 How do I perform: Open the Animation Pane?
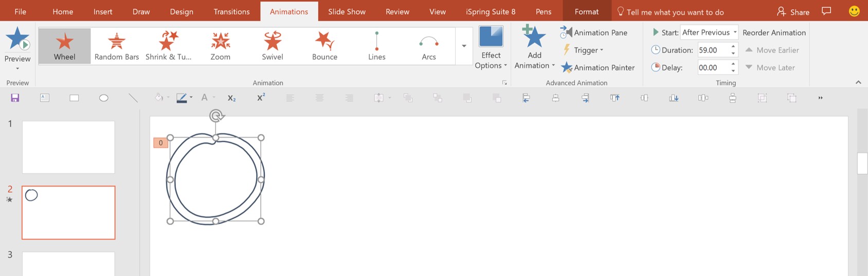click(594, 32)
